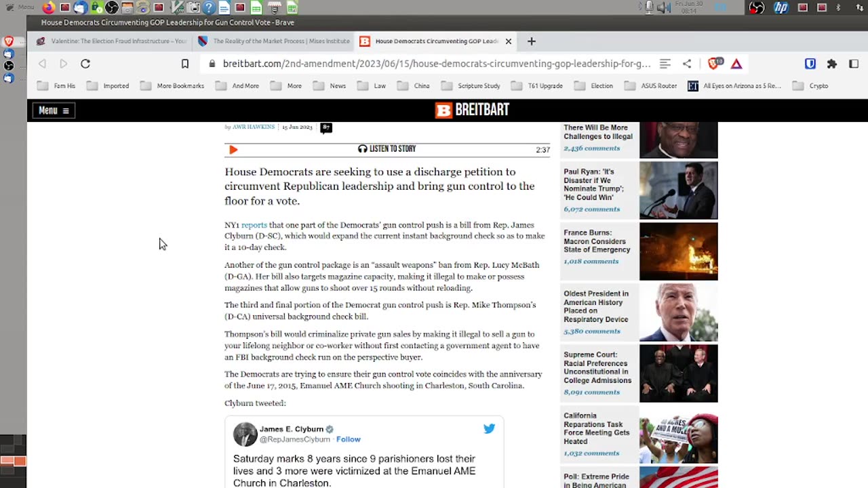The height and width of the screenshot is (488, 868).
Task: Open the 6,072 comments link
Action: click(x=592, y=209)
